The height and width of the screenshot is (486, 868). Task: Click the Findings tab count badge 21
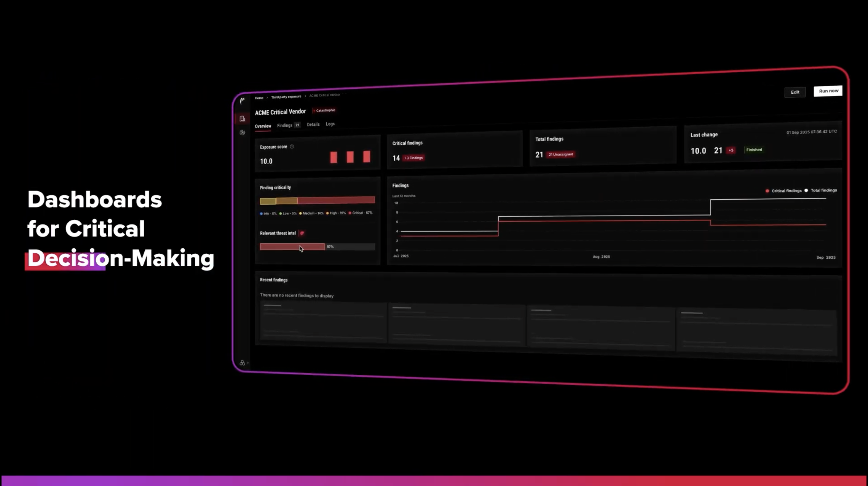click(x=297, y=125)
